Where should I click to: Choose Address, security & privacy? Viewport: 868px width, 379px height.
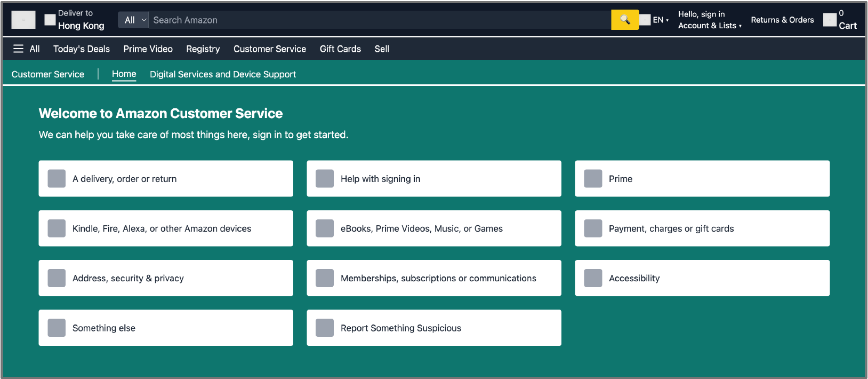tap(166, 278)
